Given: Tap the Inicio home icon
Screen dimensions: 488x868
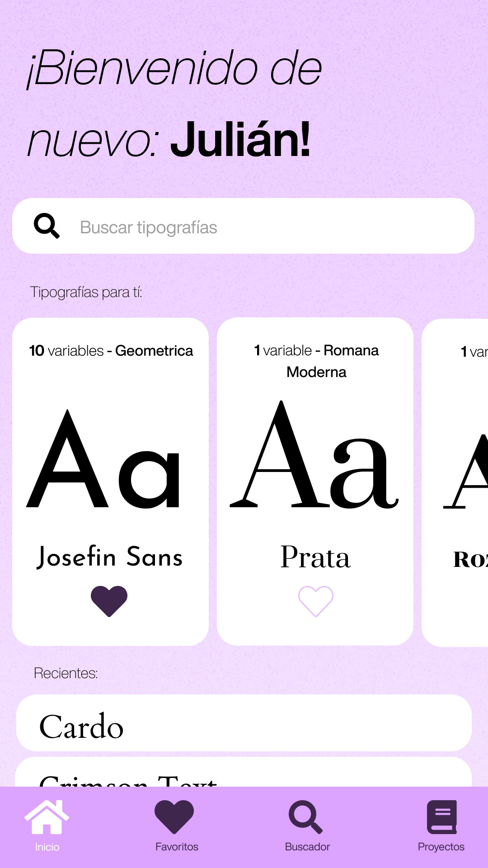Looking at the screenshot, I should pos(47,817).
